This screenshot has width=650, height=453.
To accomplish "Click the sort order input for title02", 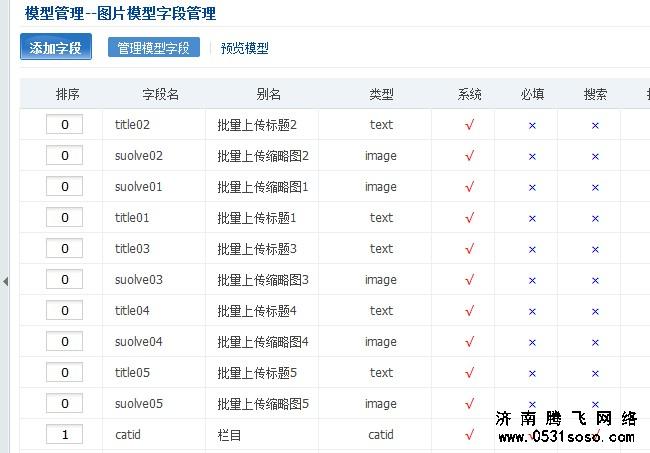I will (65, 124).
